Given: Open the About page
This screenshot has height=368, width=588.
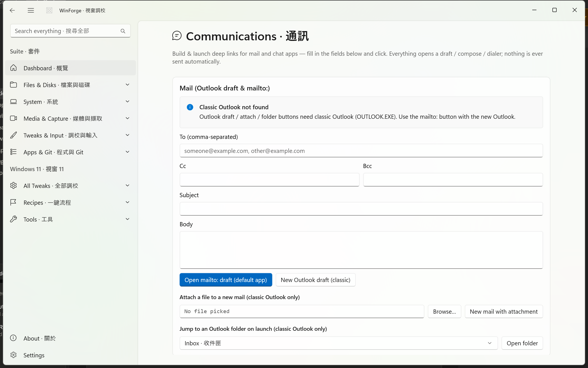Looking at the screenshot, I should 70,338.
